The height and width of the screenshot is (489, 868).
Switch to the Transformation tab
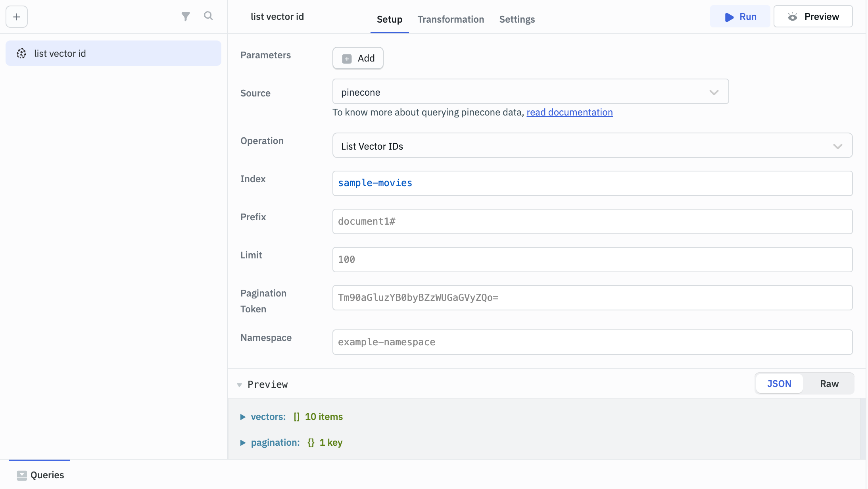click(x=451, y=19)
